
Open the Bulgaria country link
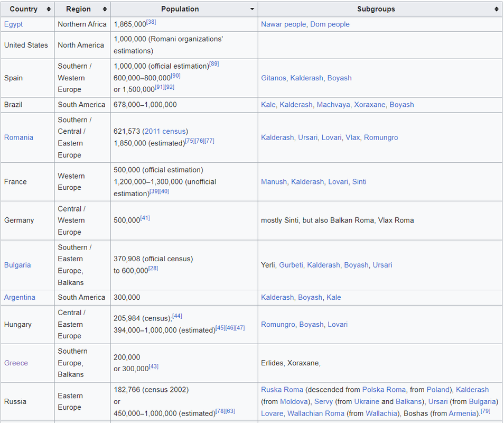[x=17, y=265]
